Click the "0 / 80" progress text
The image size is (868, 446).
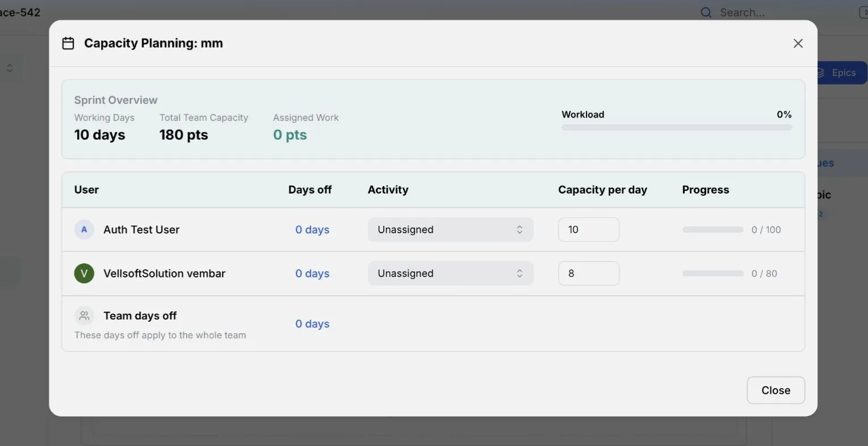764,274
